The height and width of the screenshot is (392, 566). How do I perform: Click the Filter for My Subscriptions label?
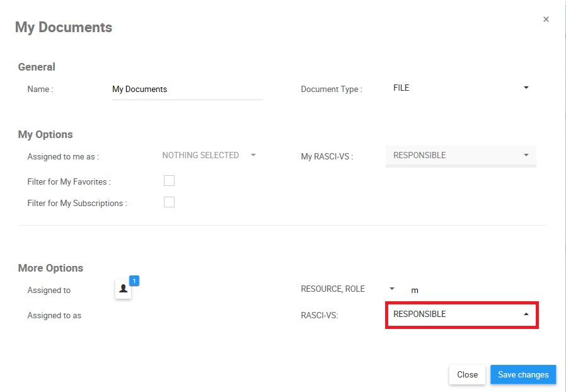(78, 204)
